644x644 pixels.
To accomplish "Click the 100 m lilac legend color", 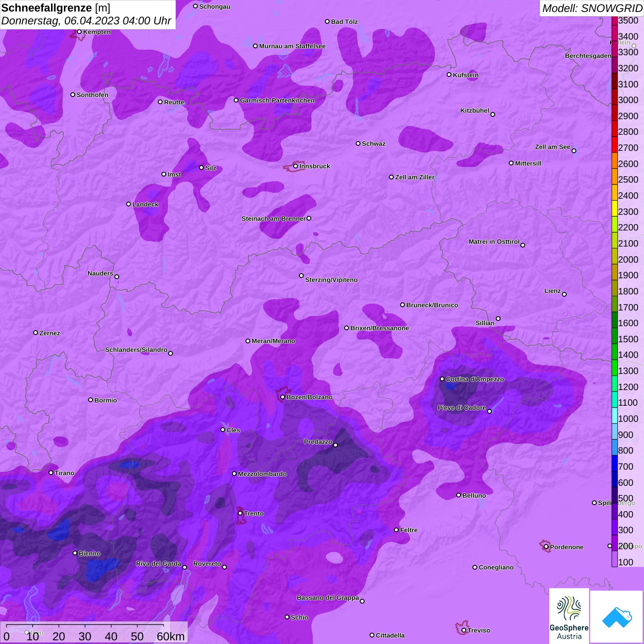I will click(615, 559).
